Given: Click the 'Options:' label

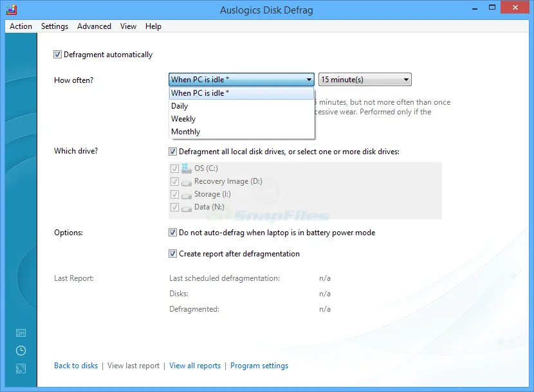Looking at the screenshot, I should (x=68, y=233).
